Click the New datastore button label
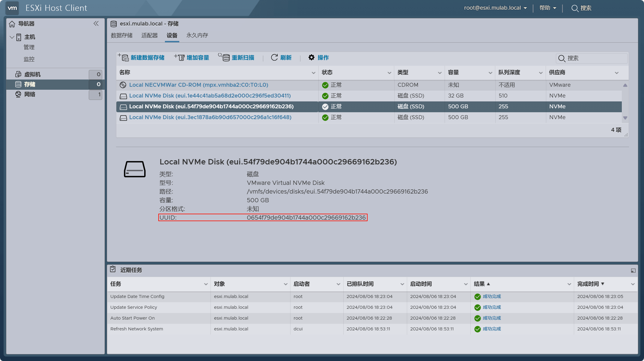 coord(148,58)
